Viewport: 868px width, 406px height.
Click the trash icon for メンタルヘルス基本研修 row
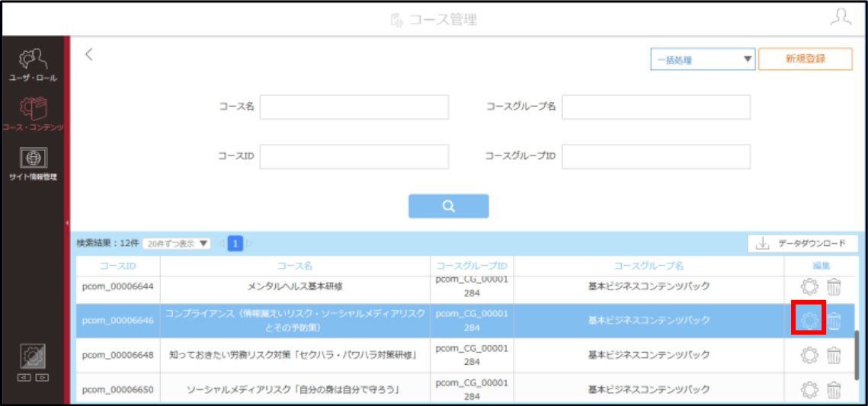point(834,286)
